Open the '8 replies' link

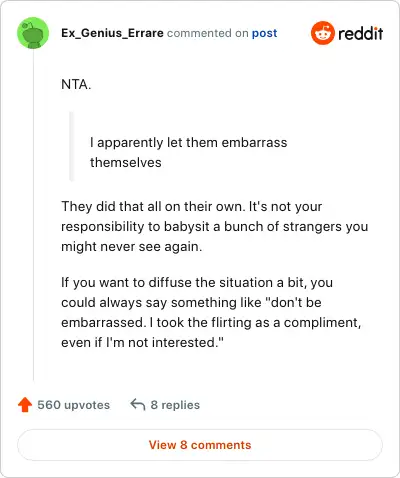[175, 405]
